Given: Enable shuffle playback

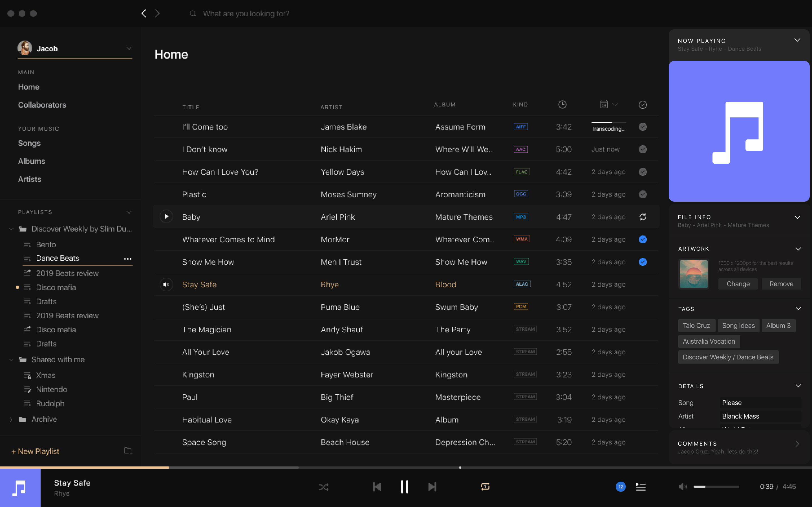Looking at the screenshot, I should [x=323, y=487].
